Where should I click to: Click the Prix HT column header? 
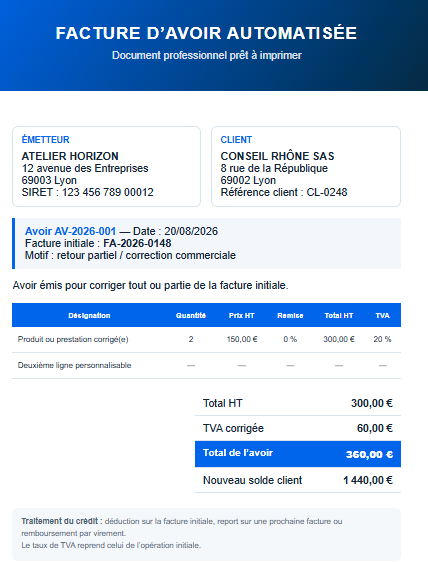[x=242, y=315]
